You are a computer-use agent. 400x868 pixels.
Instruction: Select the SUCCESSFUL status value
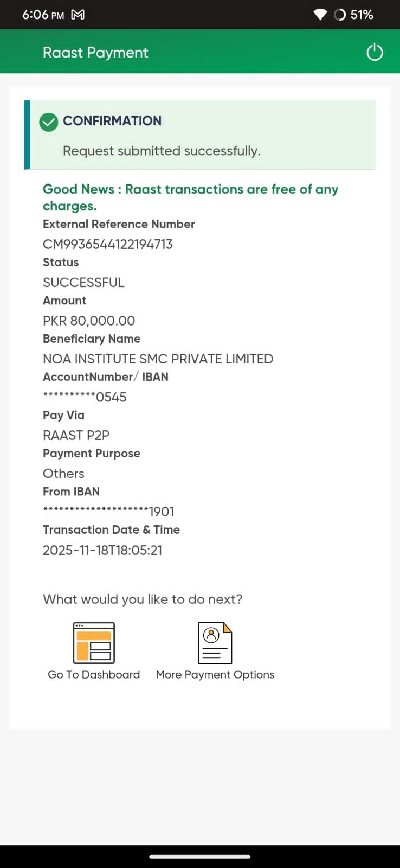click(83, 282)
